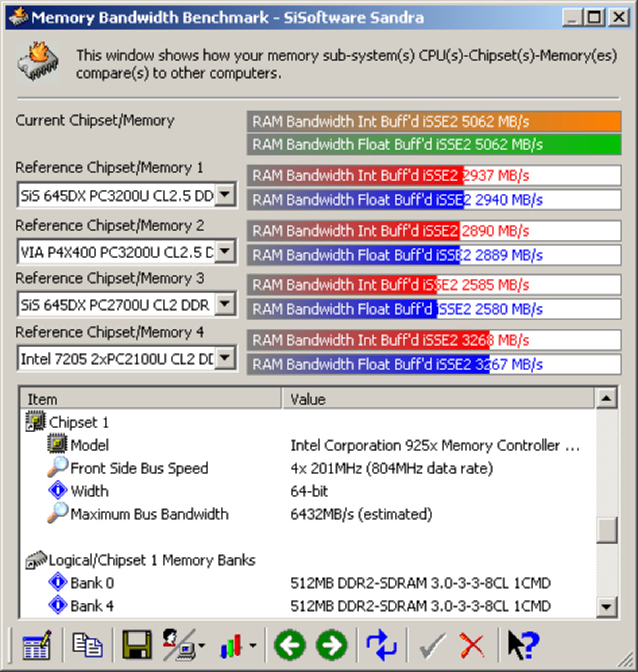Viewport: 638px width, 672px height.
Task: Refresh the benchmark with blue arrows icon
Action: coord(381,645)
